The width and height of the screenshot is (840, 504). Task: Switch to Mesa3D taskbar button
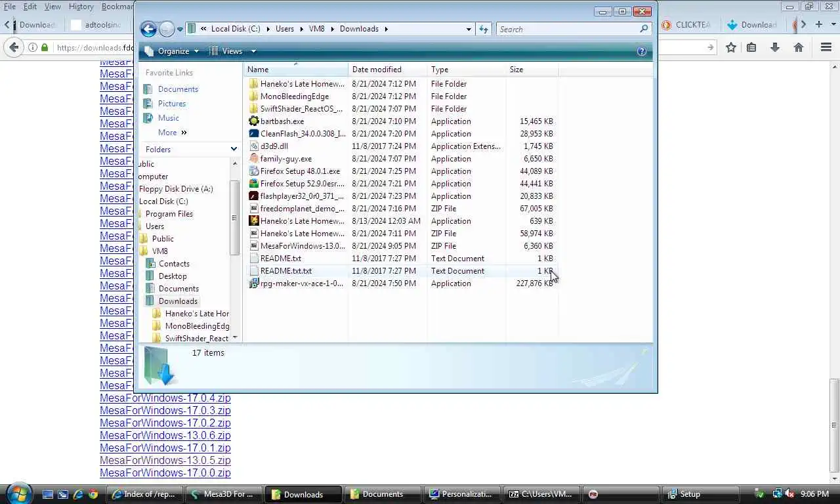(224, 494)
